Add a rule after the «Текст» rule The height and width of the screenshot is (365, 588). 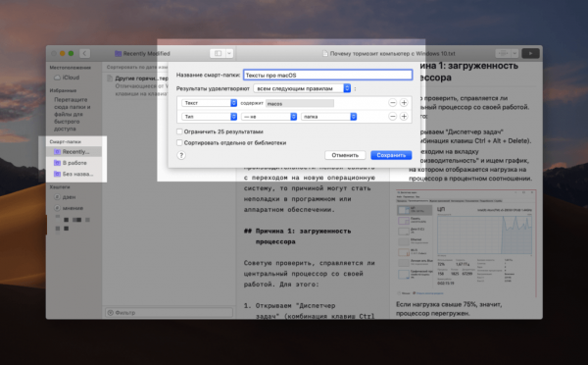(x=404, y=103)
